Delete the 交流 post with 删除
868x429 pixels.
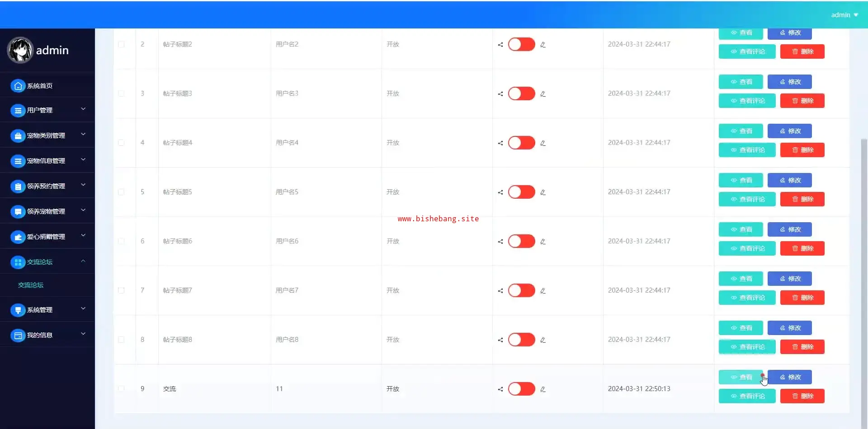pyautogui.click(x=802, y=396)
